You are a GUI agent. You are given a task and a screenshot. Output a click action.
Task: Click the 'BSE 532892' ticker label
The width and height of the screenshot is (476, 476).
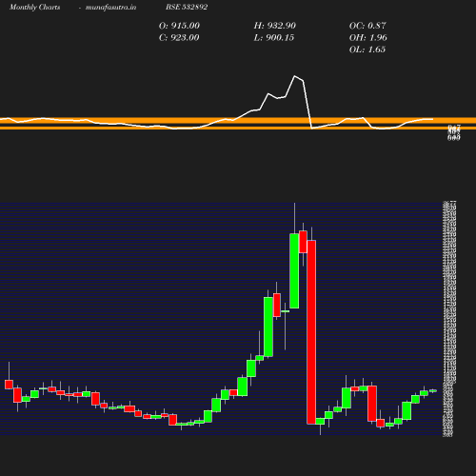tap(187, 7)
